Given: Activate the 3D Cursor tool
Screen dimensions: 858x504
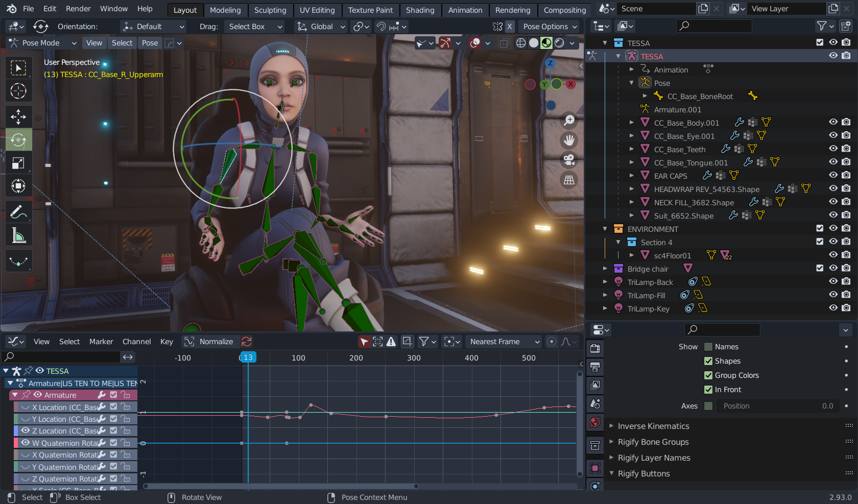Looking at the screenshot, I should pyautogui.click(x=18, y=91).
